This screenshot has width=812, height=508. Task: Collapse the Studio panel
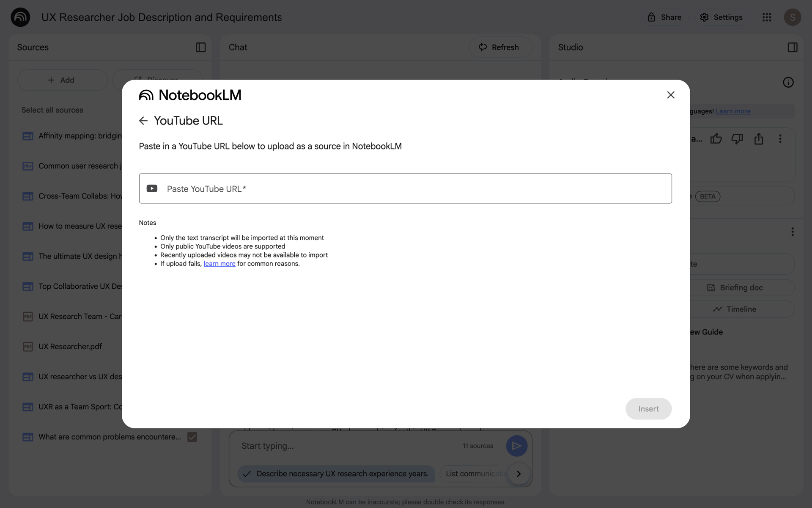793,47
